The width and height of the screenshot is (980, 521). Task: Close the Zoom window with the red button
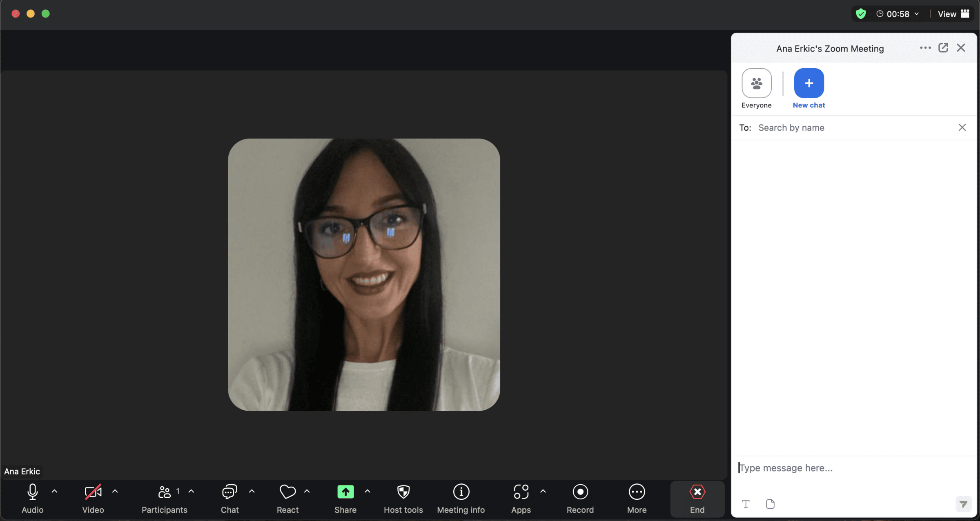(16, 13)
